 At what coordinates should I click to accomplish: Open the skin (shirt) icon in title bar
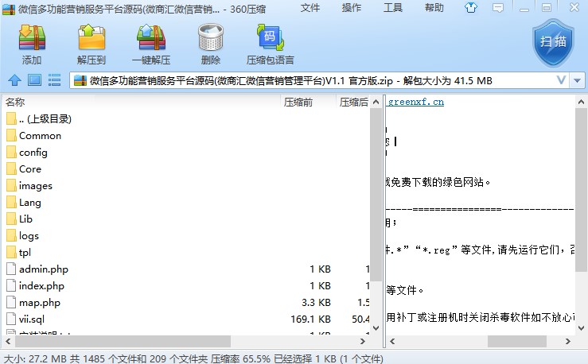click(471, 7)
